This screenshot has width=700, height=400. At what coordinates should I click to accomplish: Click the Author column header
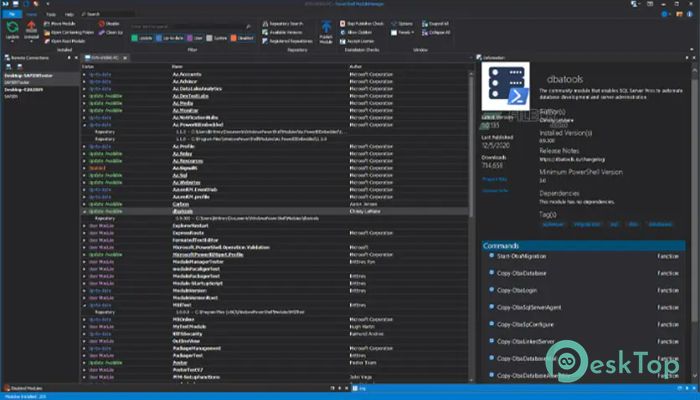(355, 67)
